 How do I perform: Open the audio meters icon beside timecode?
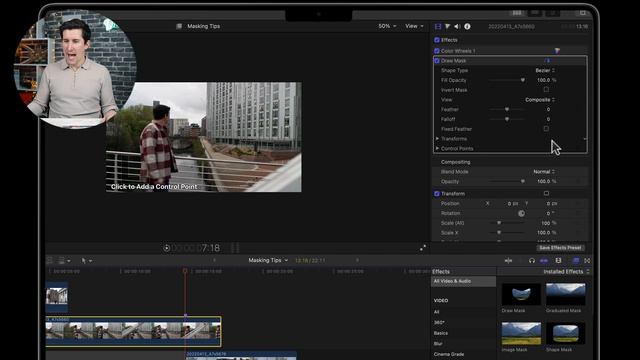(235, 248)
